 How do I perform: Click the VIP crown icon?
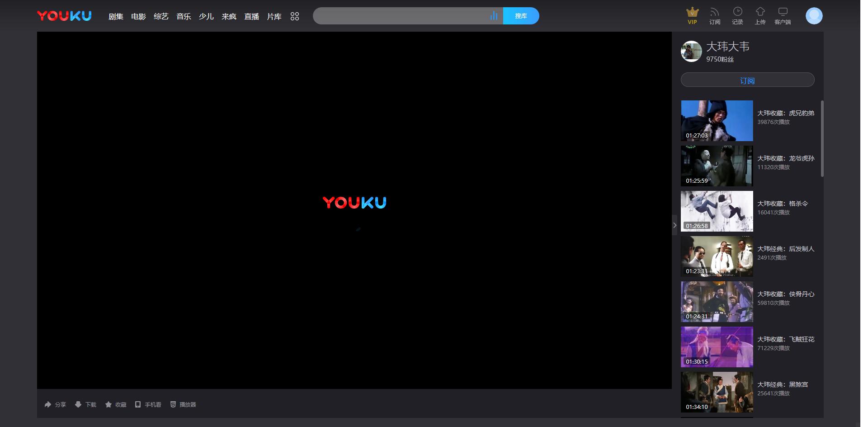click(x=692, y=14)
